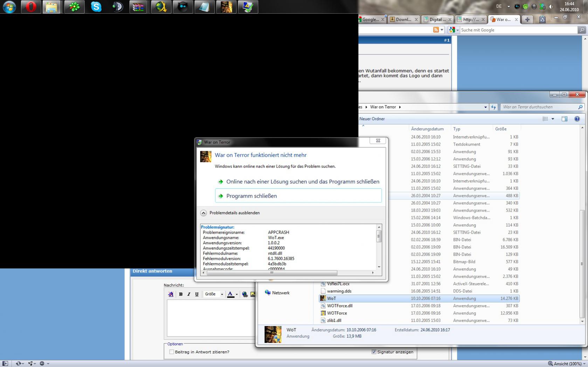Viewport: 588px width, 367px height.
Task: Open TeamSpeak headset icon on taskbar
Action: (118, 7)
